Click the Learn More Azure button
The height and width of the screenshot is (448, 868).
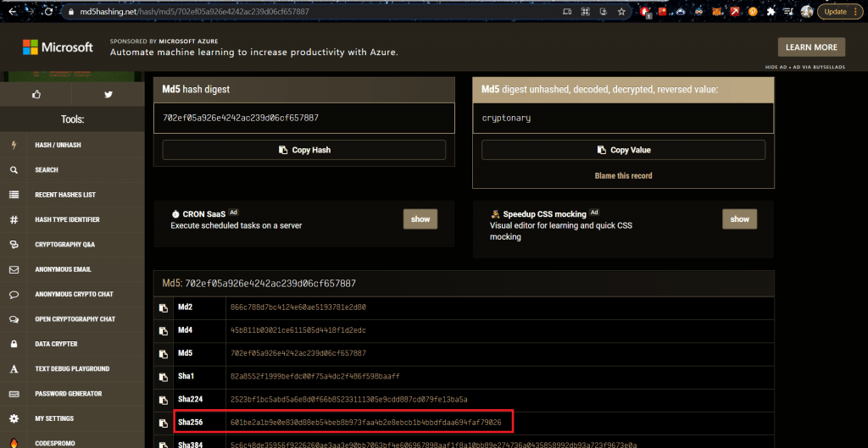pos(811,47)
